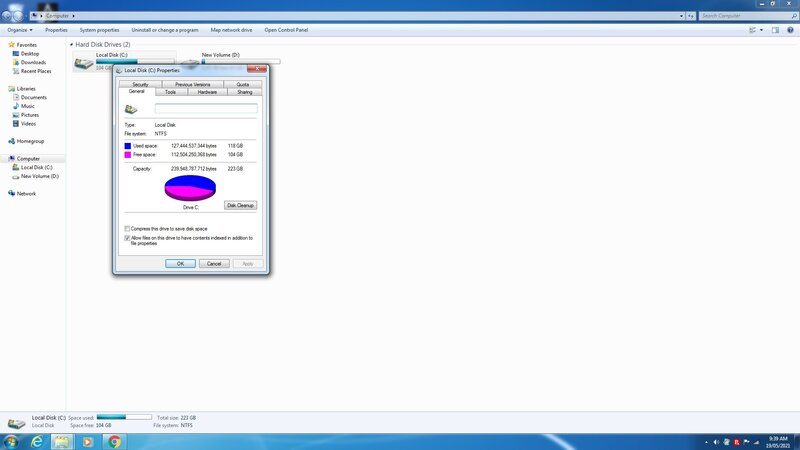Select Network in navigation pane

click(x=26, y=193)
